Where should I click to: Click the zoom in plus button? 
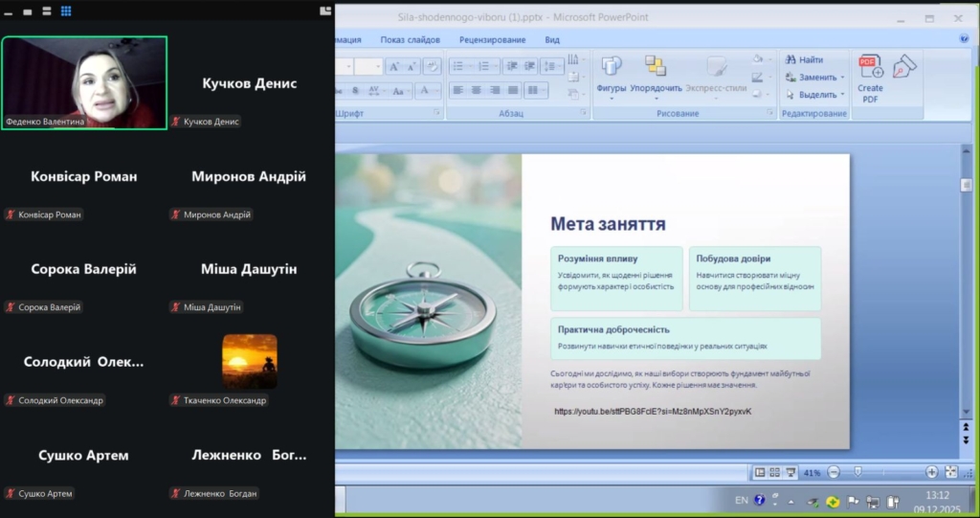click(x=931, y=472)
